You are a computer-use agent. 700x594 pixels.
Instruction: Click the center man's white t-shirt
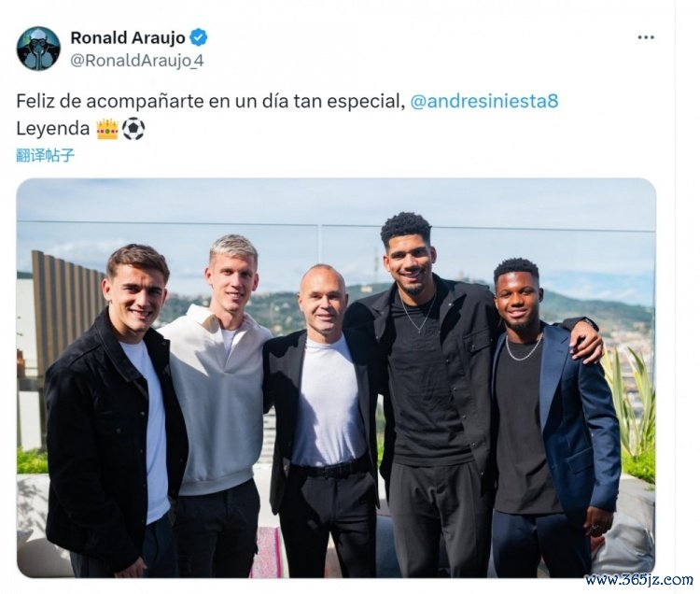point(329,402)
